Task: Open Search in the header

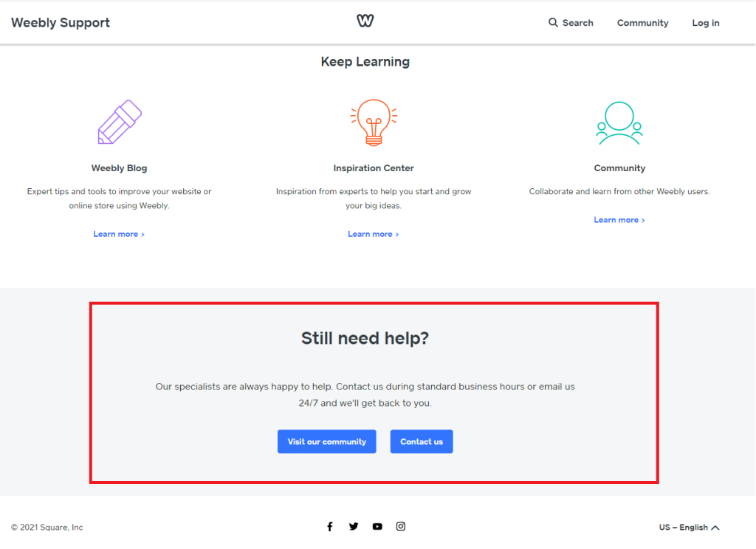Action: 571,23
